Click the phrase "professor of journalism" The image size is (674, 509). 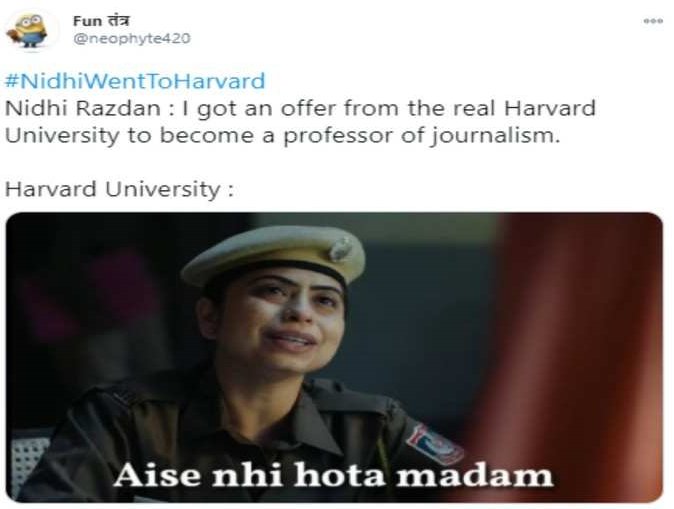[x=421, y=136]
